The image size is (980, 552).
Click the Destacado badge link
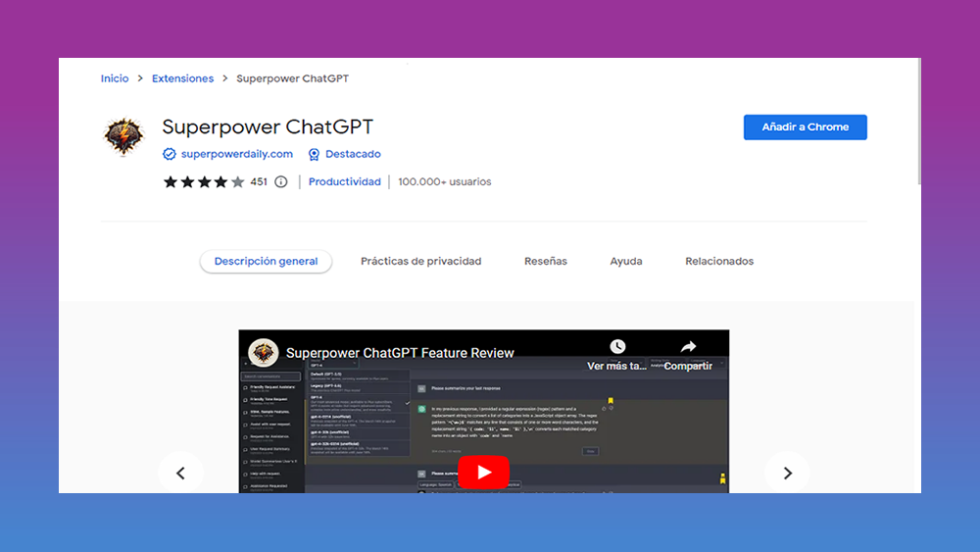coord(353,154)
